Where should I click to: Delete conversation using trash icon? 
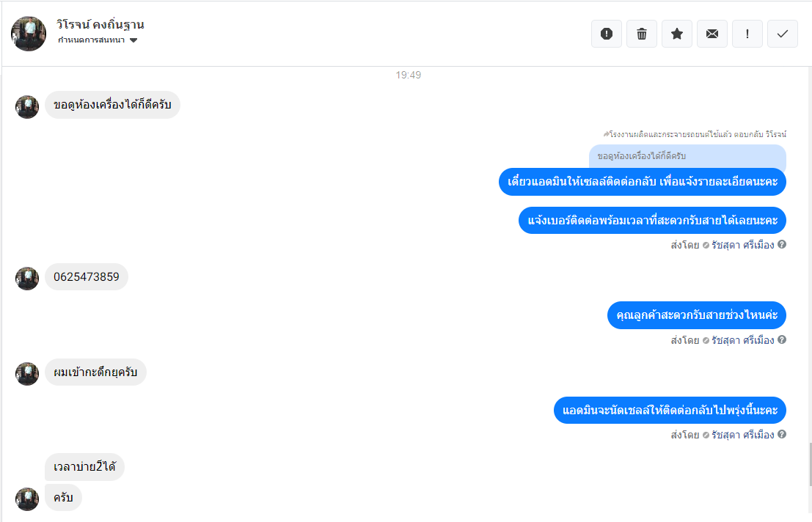[642, 34]
